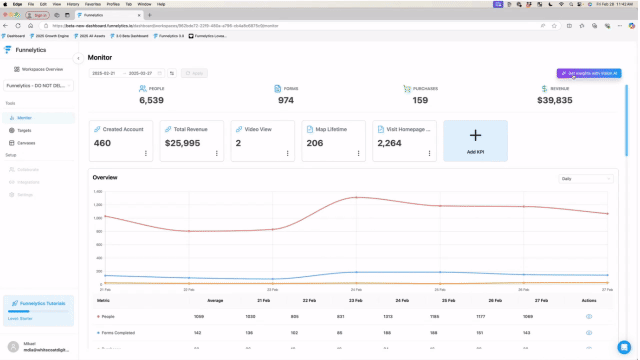
Task: Click the Video View link icon
Action: [239, 129]
